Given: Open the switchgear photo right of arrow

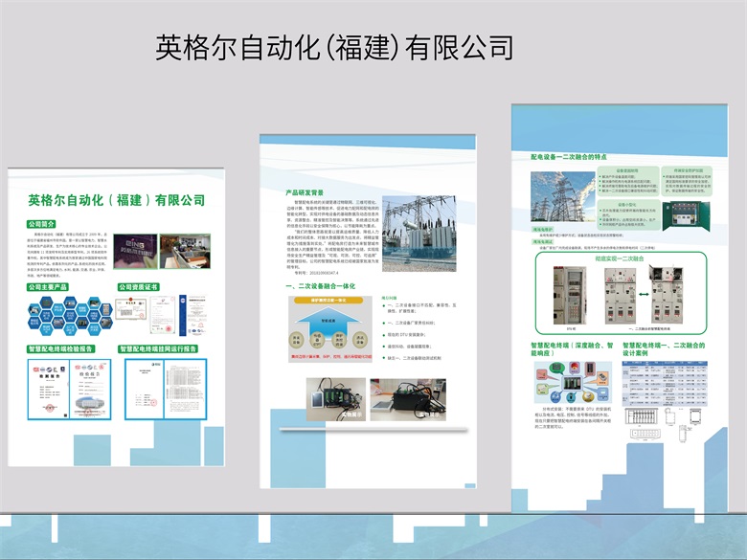Looking at the screenshot, I should click(668, 294).
